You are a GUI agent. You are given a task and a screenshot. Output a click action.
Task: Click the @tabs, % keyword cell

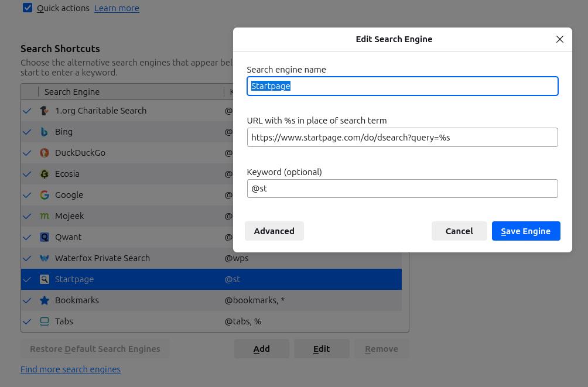point(242,321)
